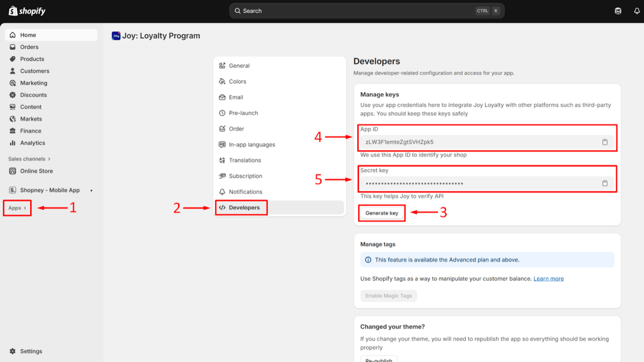The height and width of the screenshot is (362, 644).
Task: Click the Customers person icon
Action: (13, 71)
